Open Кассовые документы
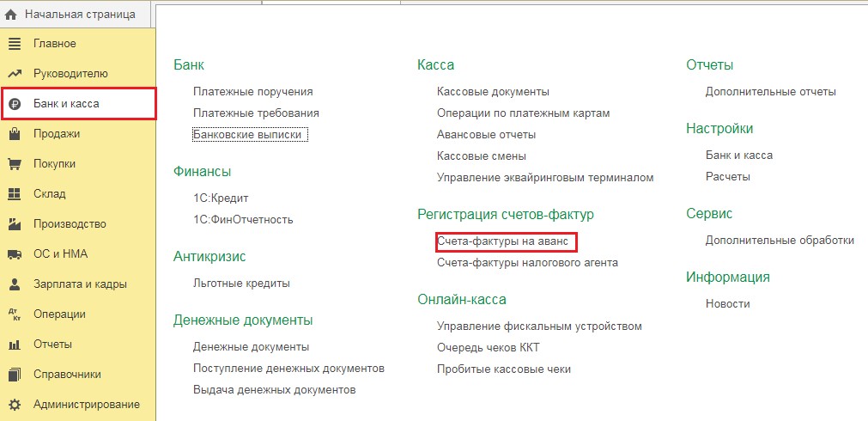868x421 pixels. pyautogui.click(x=493, y=91)
